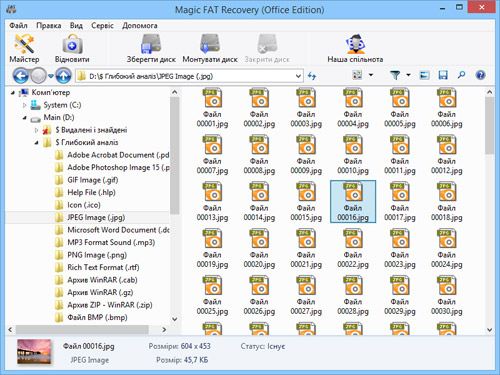
Task: Click the floppy save icon near filter
Action: pos(443,75)
